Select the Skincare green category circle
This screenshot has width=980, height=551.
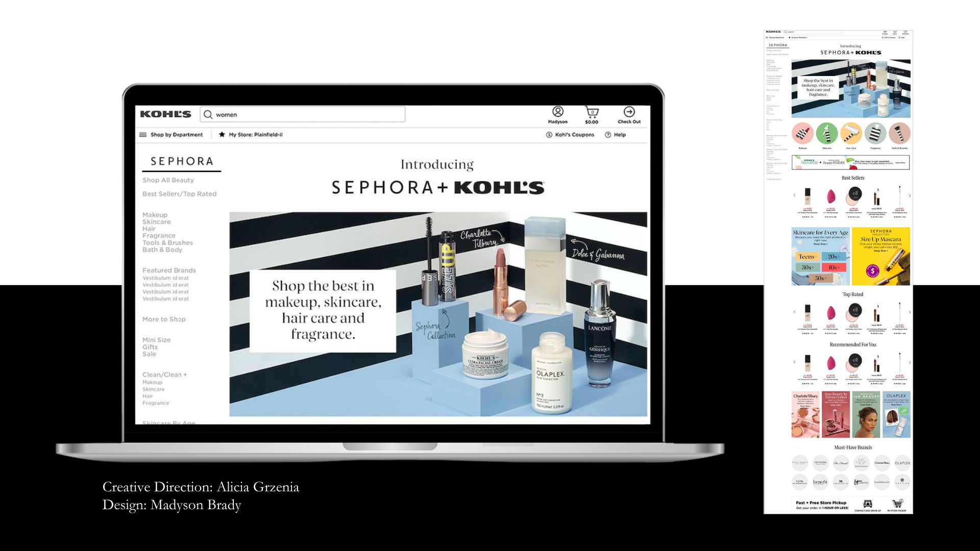(826, 134)
